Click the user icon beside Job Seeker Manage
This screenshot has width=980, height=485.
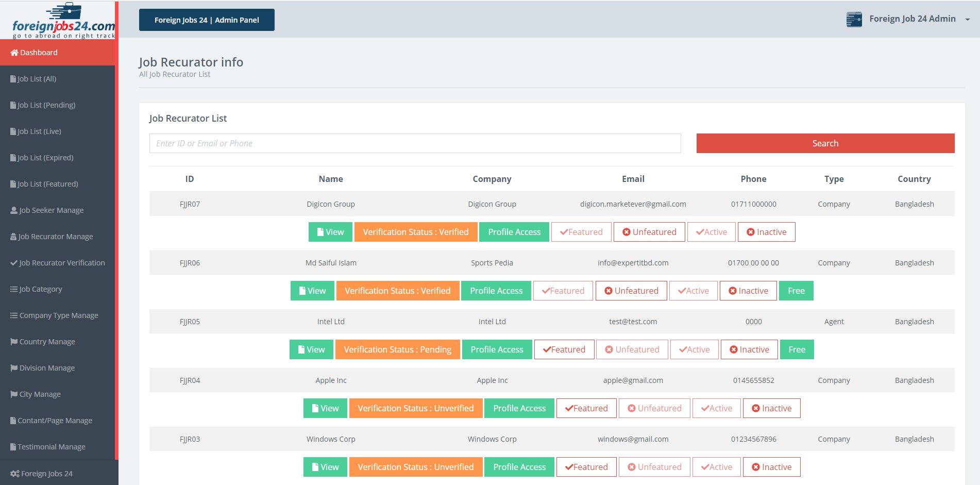(14, 210)
